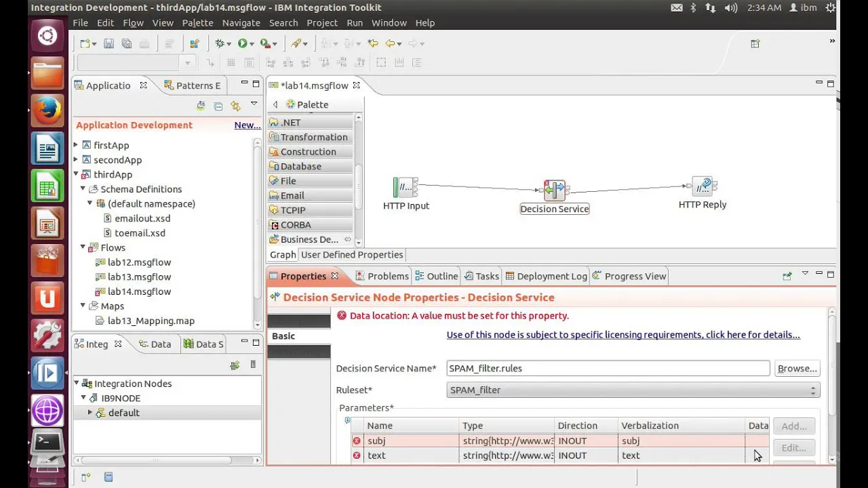The height and width of the screenshot is (488, 868).
Task: Open the Palette menu
Action: [197, 22]
